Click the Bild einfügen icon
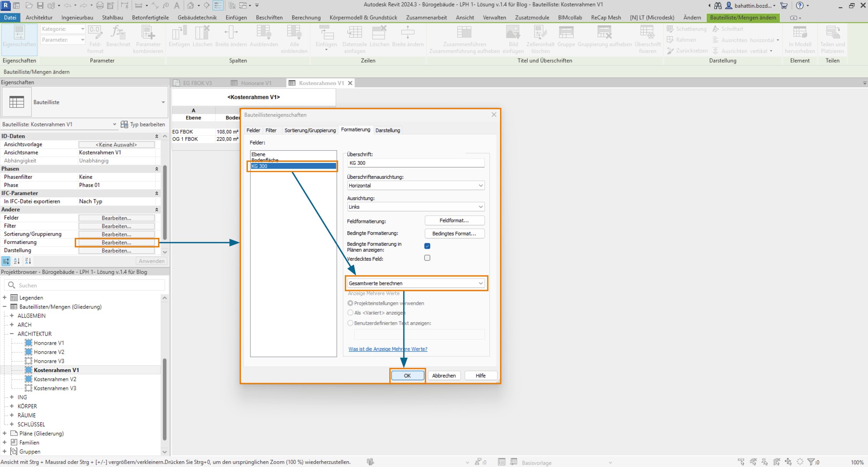 [x=513, y=39]
